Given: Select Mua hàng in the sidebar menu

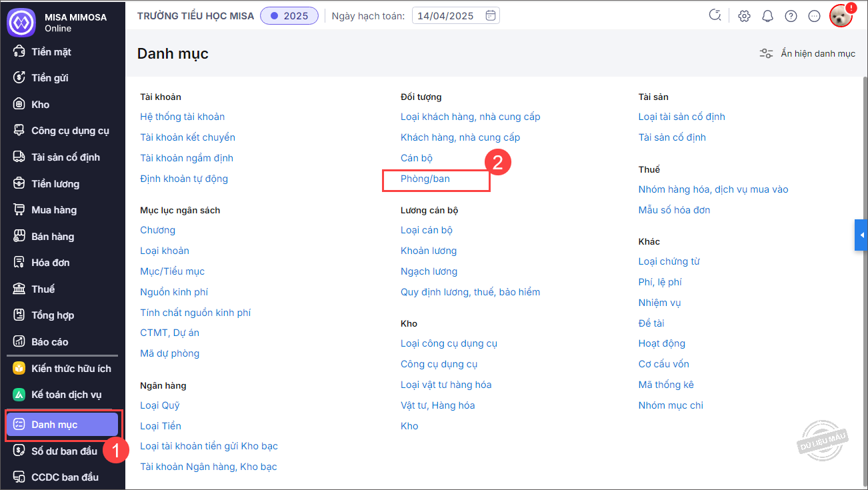Looking at the screenshot, I should [x=54, y=210].
